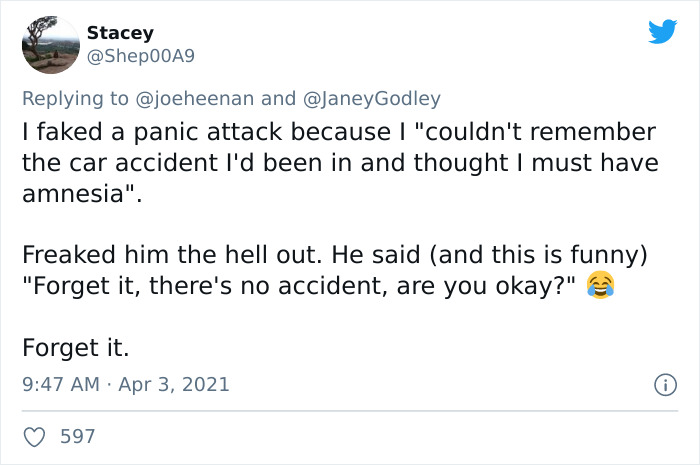
Task: Click the divider line above the likes
Action: [x=350, y=411]
